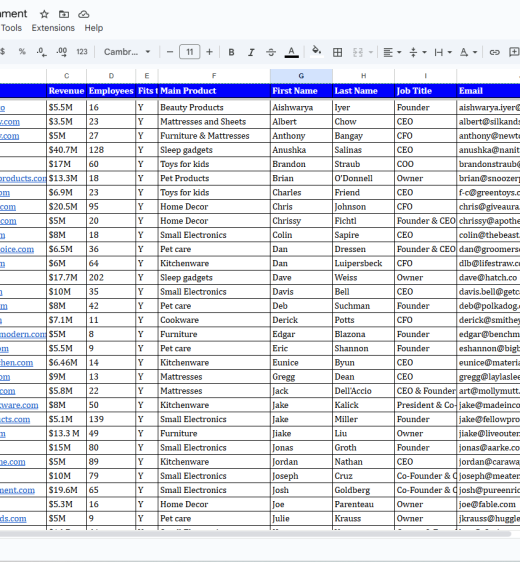Decrease font size with minus button
The width and height of the screenshot is (520, 562).
[170, 52]
